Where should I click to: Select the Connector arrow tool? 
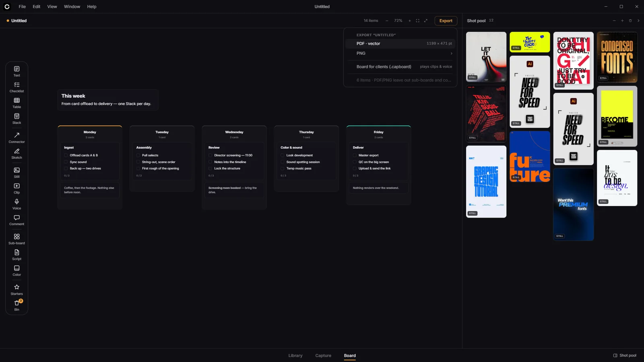coord(17,138)
